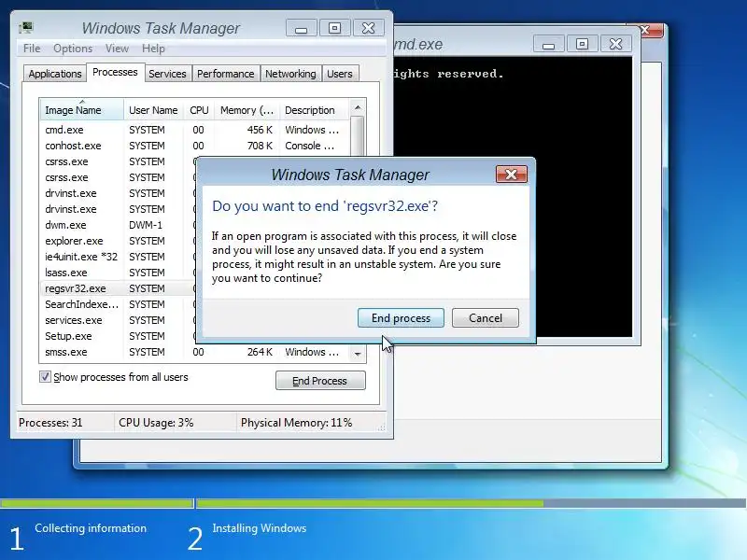This screenshot has height=560, width=747.
Task: Click Physical Memory: 11% status entry
Action: 296,423
